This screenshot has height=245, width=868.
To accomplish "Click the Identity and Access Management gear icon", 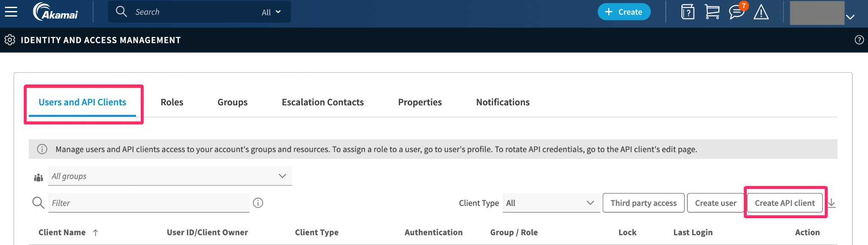I will tap(10, 40).
